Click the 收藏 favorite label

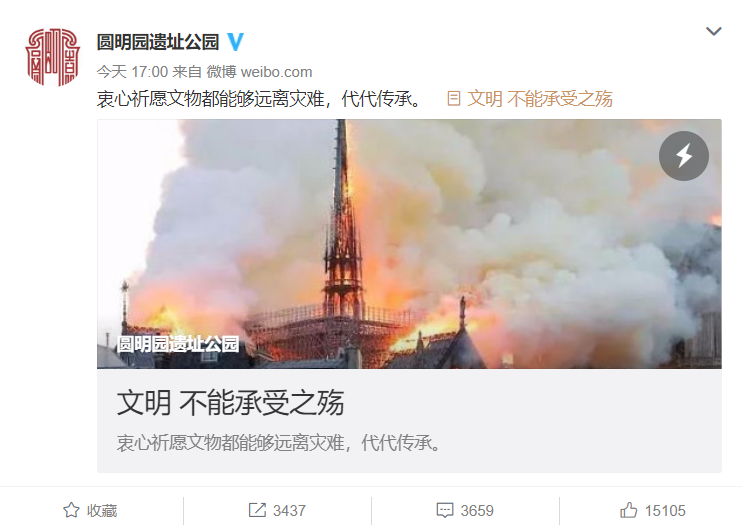(x=102, y=511)
